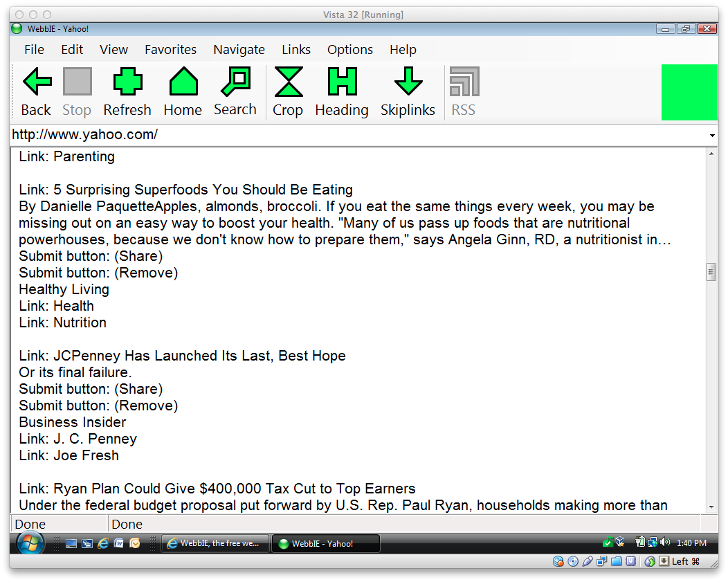Open the Search magnifier tool
728x582 pixels.
point(236,82)
